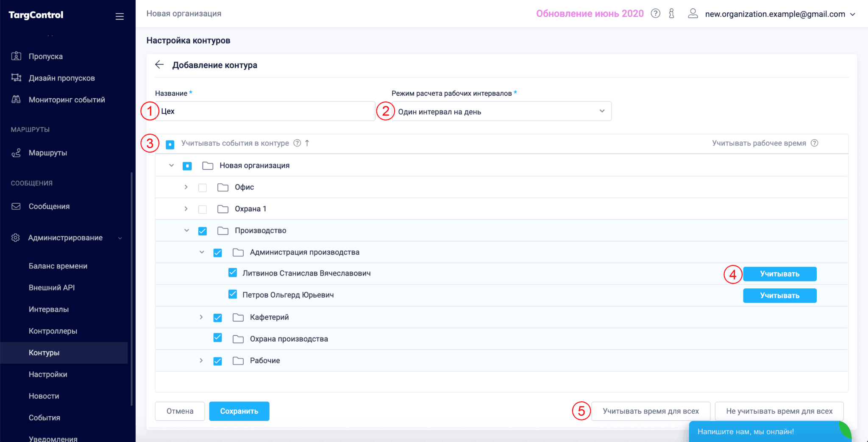Click the info icon in top header
Viewport: 868px width, 442px height.
pos(671,14)
